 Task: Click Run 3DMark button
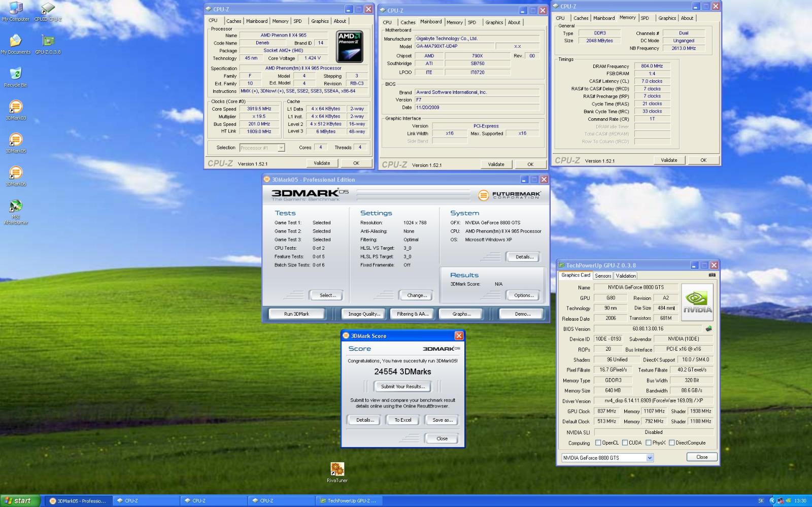(x=296, y=314)
